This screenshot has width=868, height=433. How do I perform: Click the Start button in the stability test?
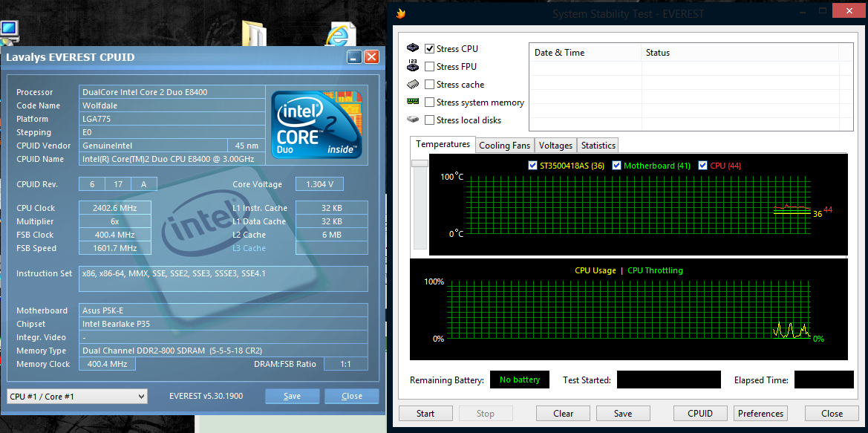click(x=425, y=413)
